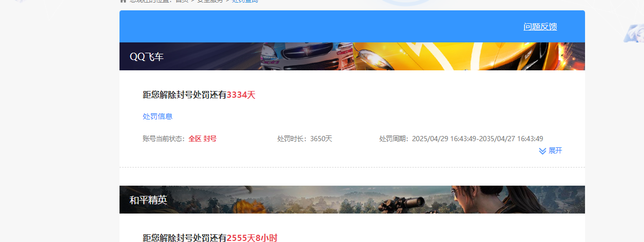Click the red 3334天 remaining time text

click(x=241, y=95)
